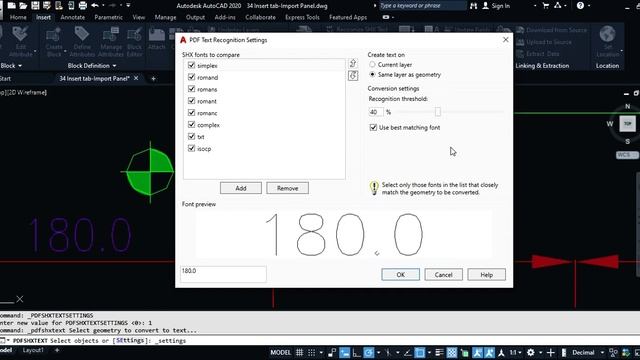The image size is (640, 360).
Task: Toggle object snap tracking icon in status bar
Action: (x=408, y=353)
